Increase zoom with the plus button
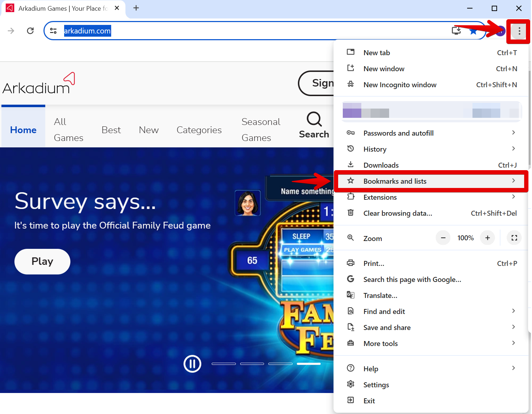532x414 pixels. (487, 238)
